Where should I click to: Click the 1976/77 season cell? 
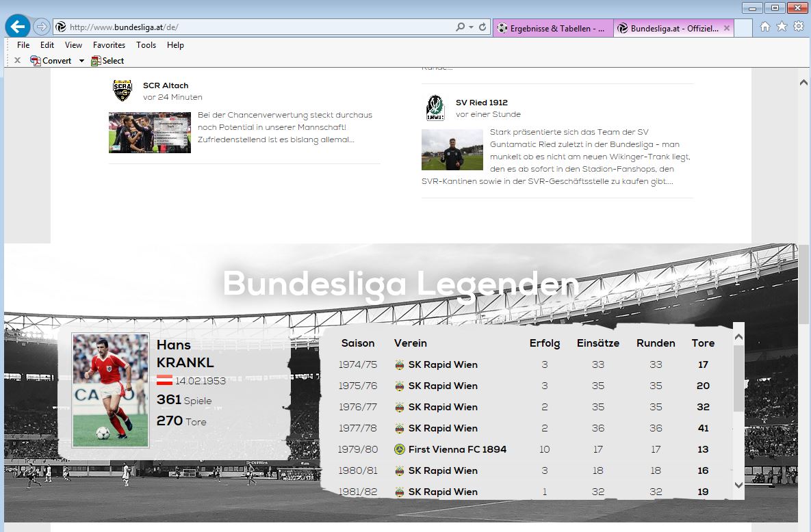tap(358, 408)
